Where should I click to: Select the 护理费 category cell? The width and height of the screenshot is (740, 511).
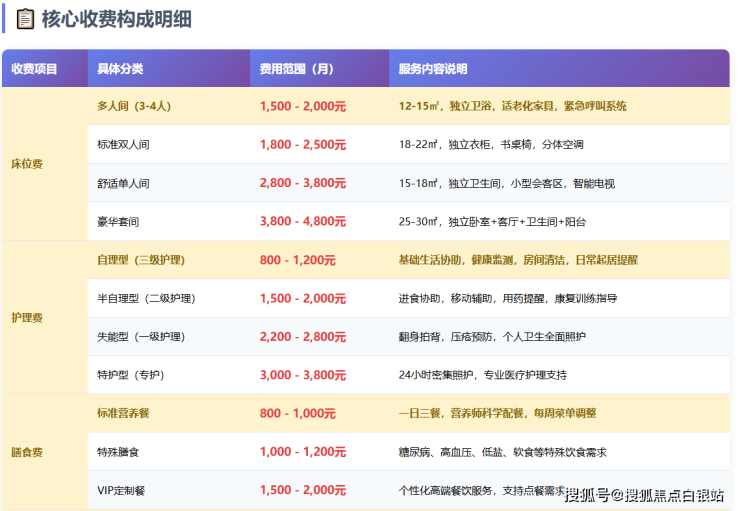point(27,317)
